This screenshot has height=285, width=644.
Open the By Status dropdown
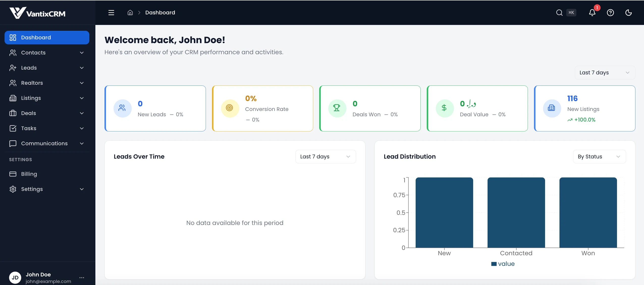(x=599, y=157)
